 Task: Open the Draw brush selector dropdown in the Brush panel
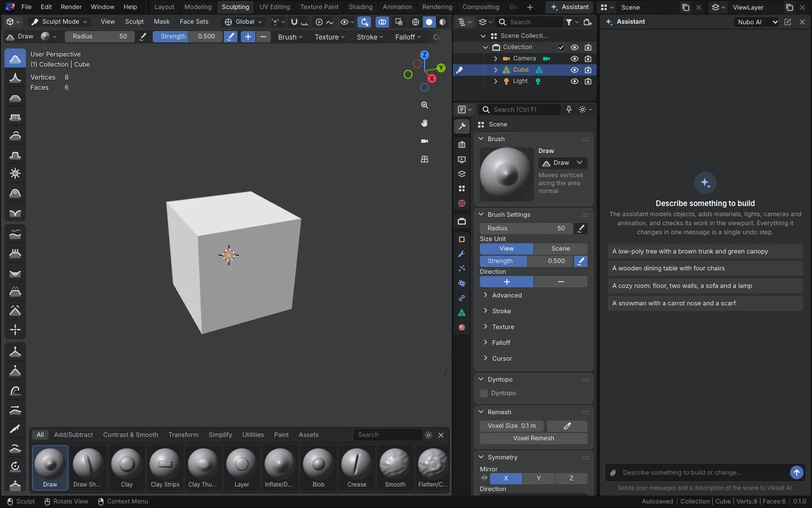[563, 163]
